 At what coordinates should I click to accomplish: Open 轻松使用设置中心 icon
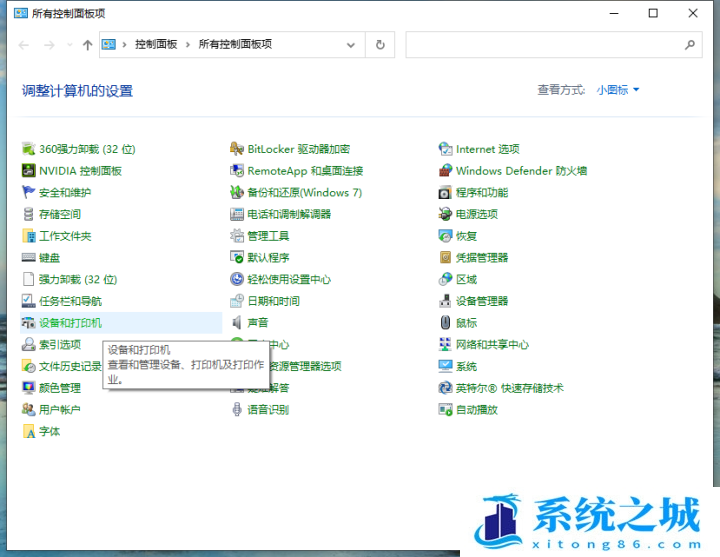point(237,279)
